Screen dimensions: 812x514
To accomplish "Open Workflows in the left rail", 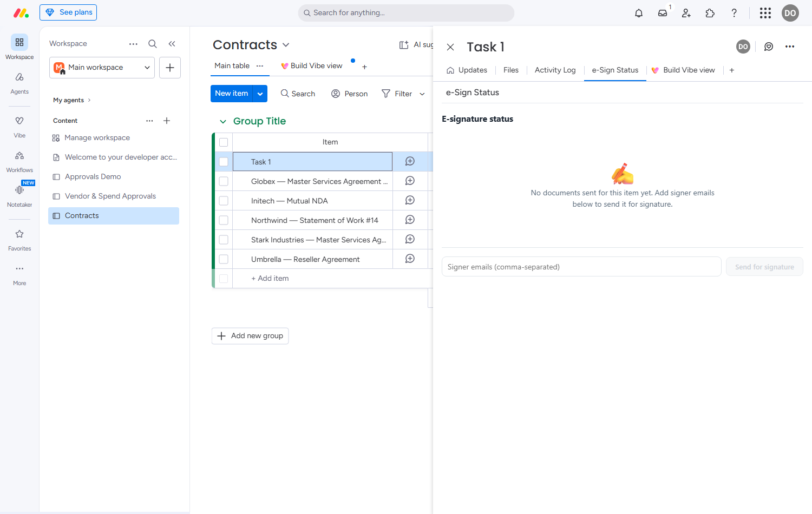I will point(19,161).
